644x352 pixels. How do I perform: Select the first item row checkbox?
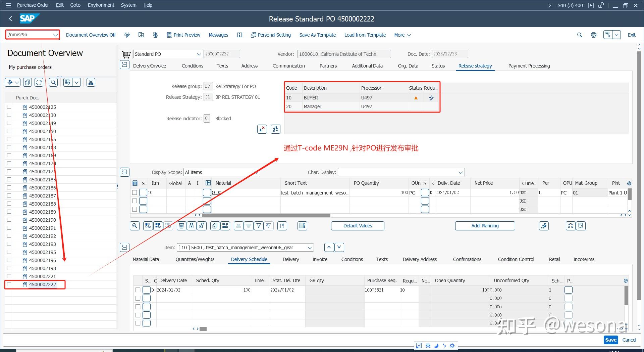click(x=135, y=192)
